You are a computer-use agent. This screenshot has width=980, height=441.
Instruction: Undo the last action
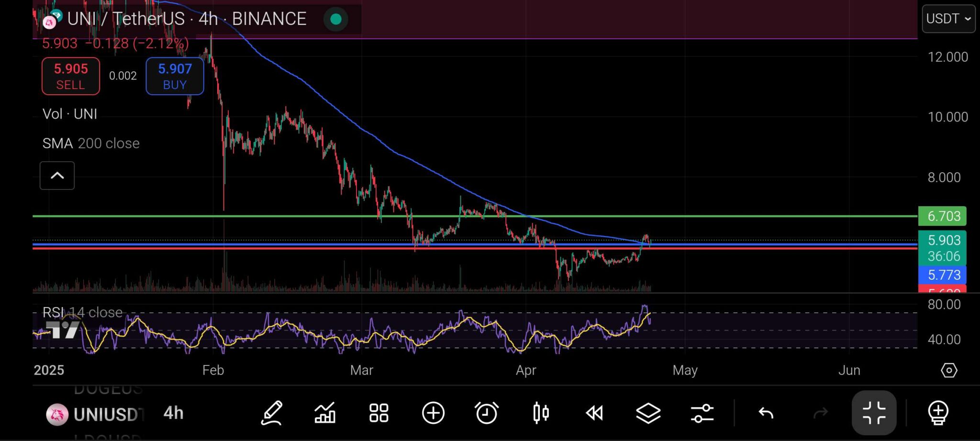pos(766,413)
